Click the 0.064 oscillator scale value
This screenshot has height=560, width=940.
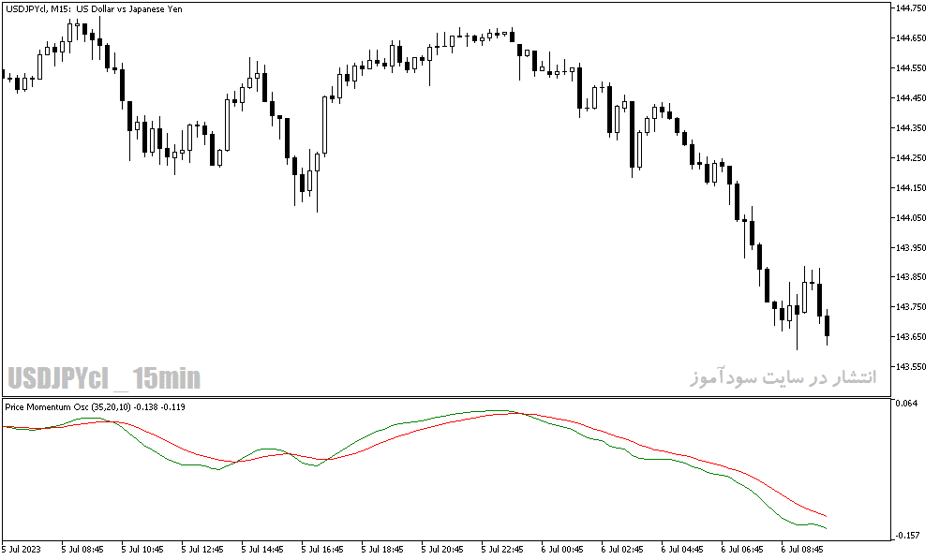tap(906, 404)
